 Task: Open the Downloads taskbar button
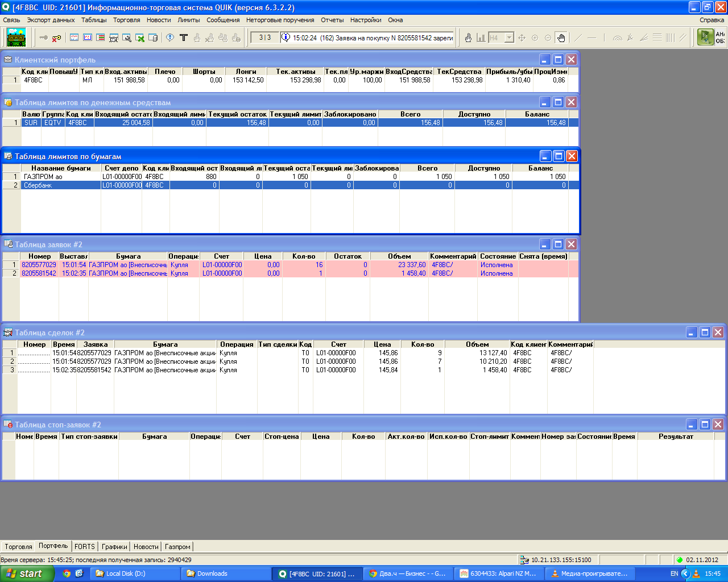click(226, 574)
